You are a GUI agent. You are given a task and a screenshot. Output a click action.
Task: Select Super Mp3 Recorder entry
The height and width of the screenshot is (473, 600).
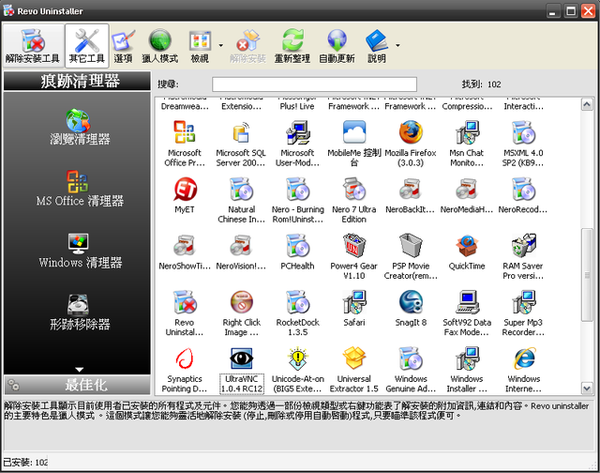tap(523, 313)
